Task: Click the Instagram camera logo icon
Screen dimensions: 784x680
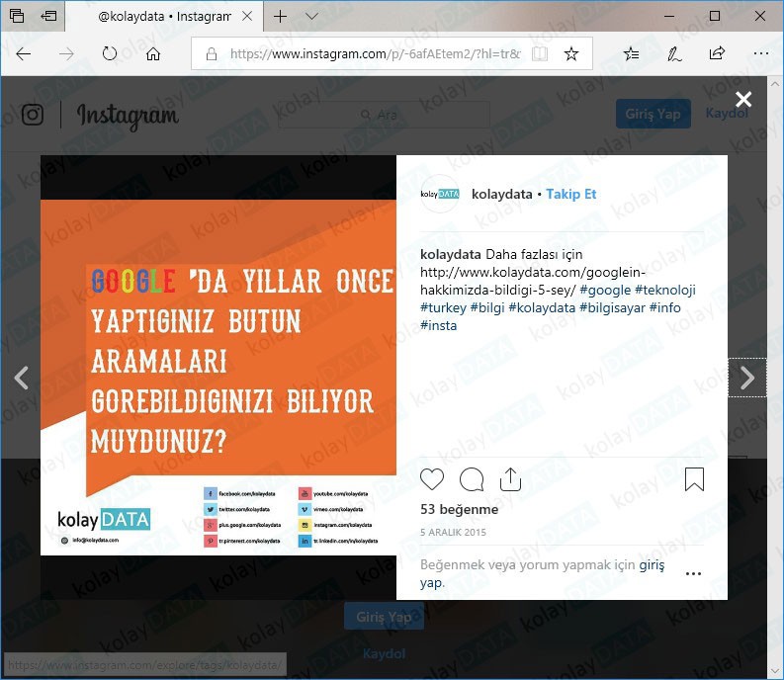Action: click(x=33, y=115)
